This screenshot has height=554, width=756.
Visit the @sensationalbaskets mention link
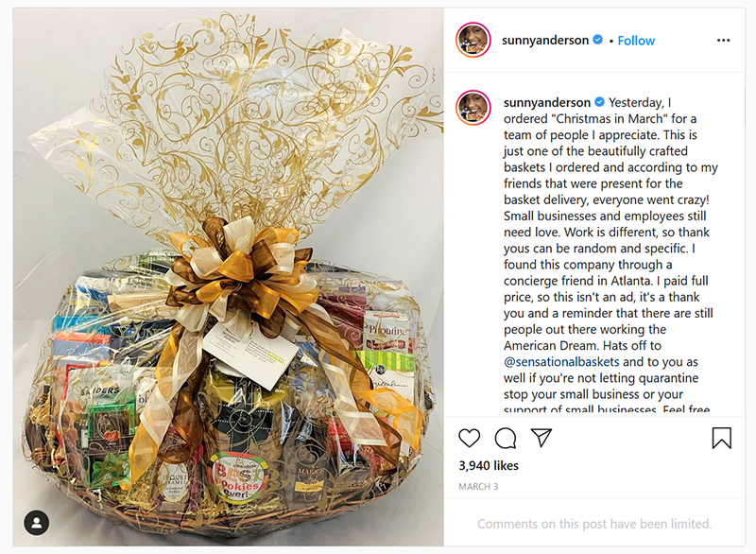pos(561,362)
